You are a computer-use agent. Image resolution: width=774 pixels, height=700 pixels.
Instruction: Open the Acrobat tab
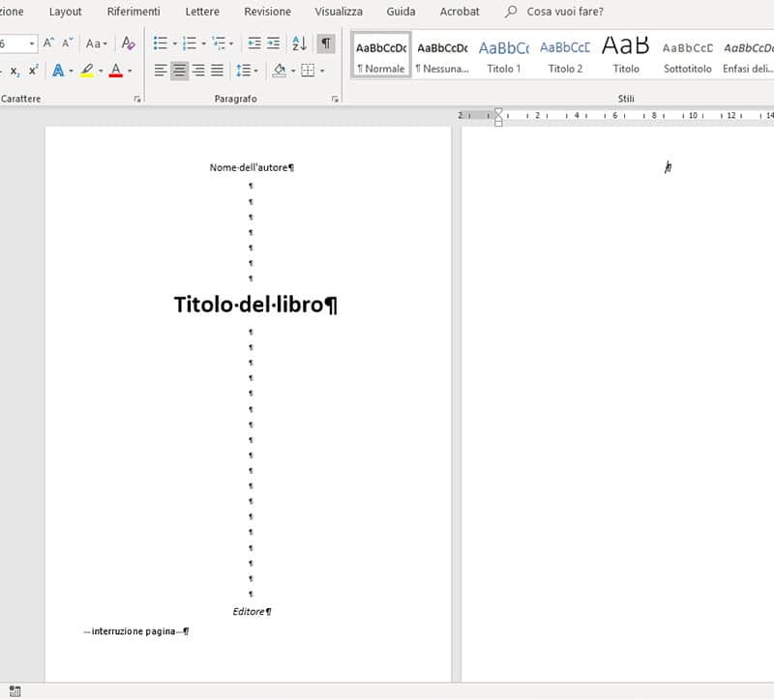pos(460,12)
